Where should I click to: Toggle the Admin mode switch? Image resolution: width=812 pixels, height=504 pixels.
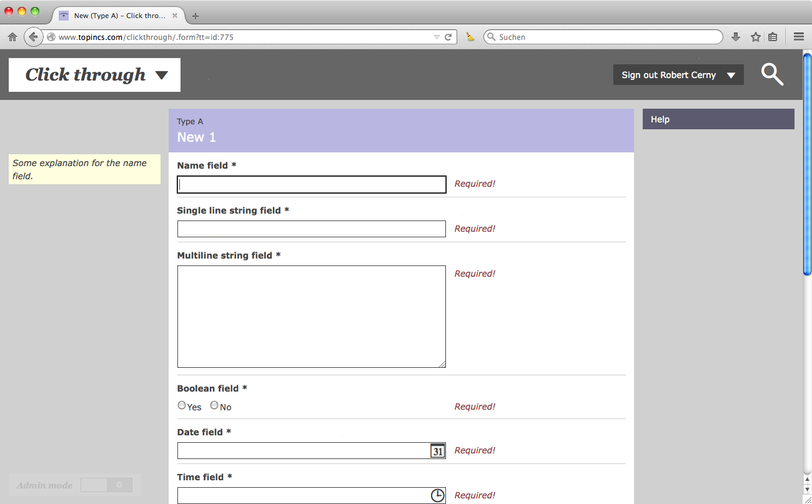106,485
